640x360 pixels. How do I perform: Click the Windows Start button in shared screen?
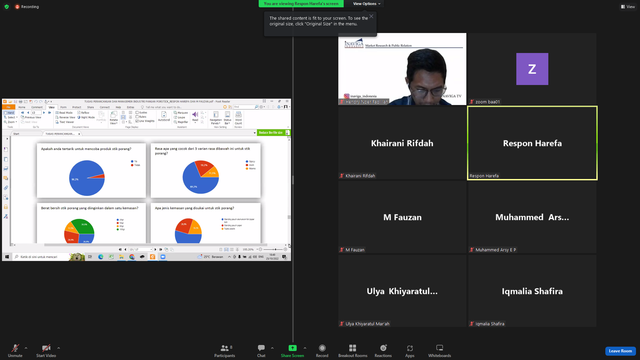click(x=7, y=257)
